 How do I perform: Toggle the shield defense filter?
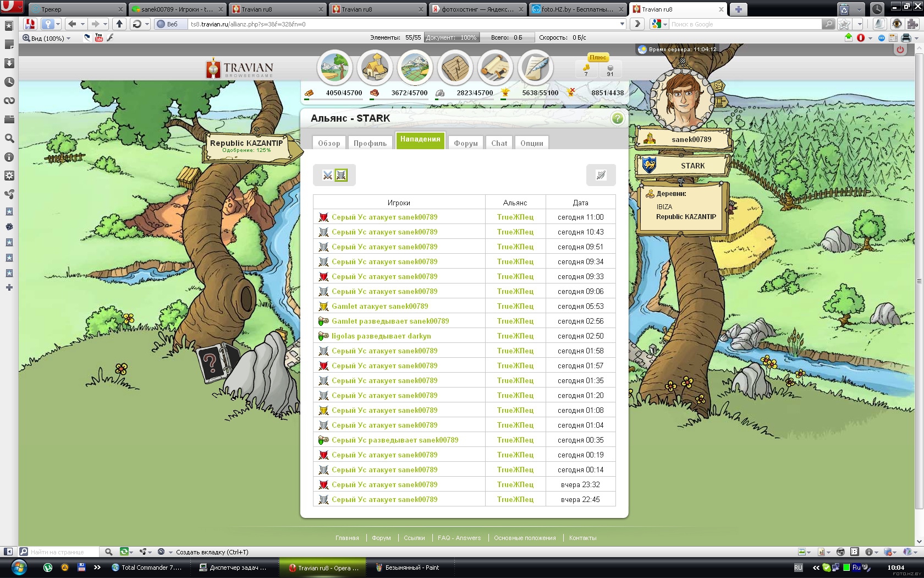point(341,175)
